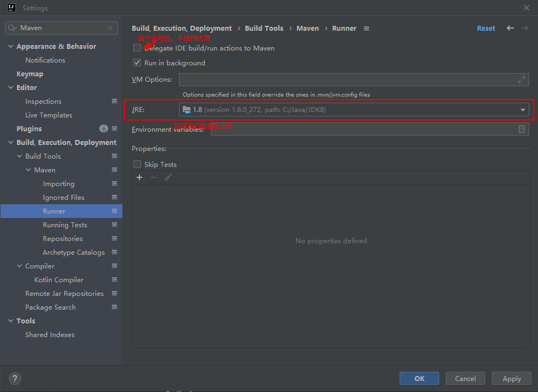Collapse the Compiler node

click(20, 266)
